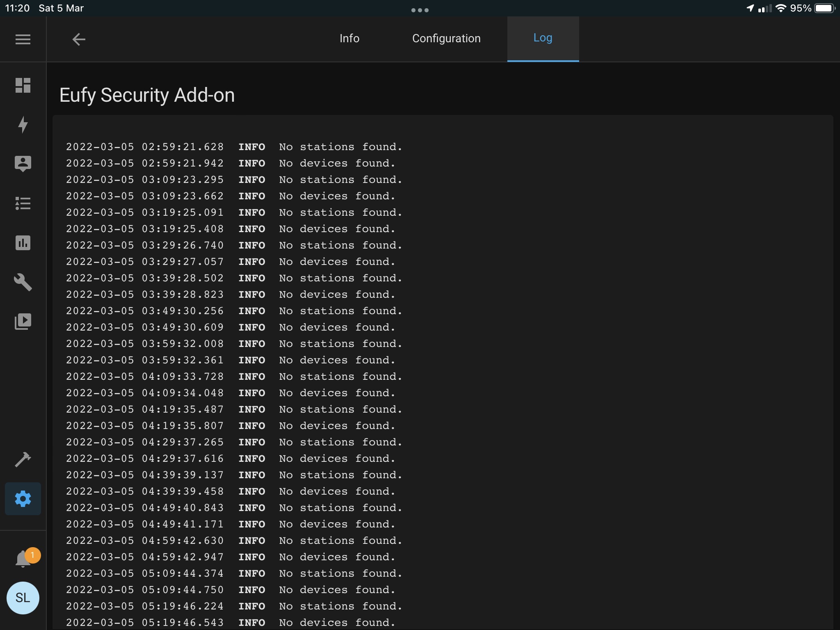Select the Log tab
The width and height of the screenshot is (840, 630).
coord(543,38)
